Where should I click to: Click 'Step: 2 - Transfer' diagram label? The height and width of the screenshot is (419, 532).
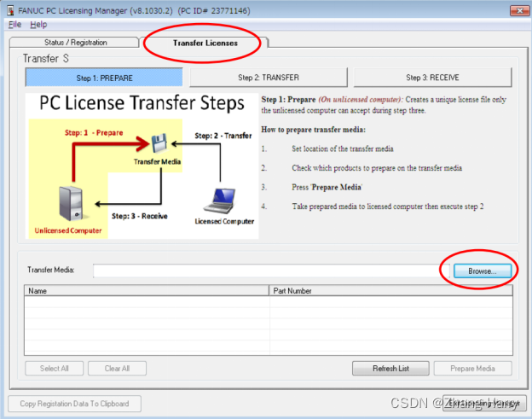pos(223,136)
